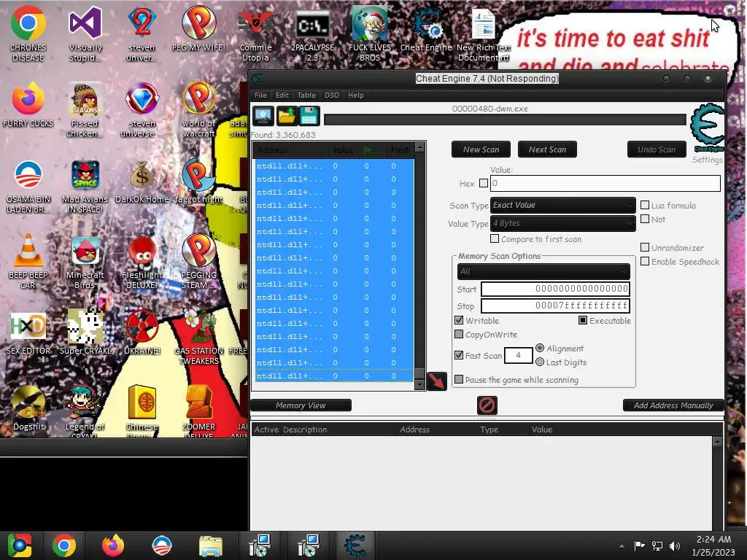Click the Next Scan button
747x560 pixels.
pyautogui.click(x=547, y=149)
